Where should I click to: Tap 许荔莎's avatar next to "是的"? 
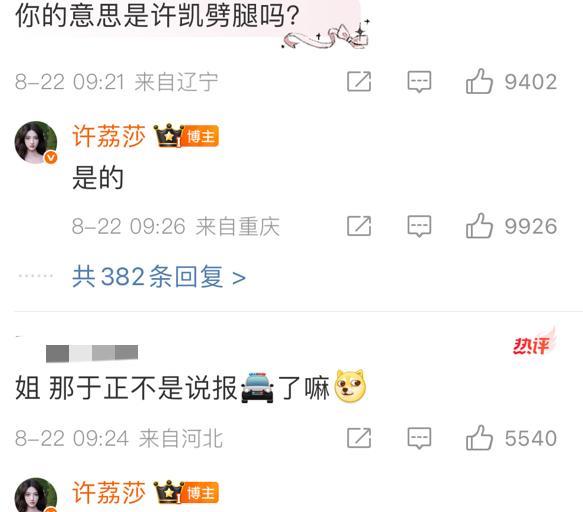(36, 142)
